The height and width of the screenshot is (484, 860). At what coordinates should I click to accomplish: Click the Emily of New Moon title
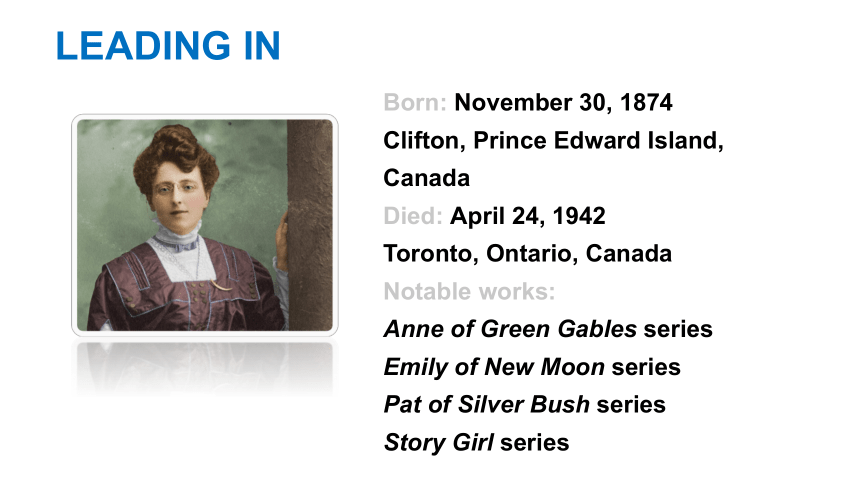pos(494,367)
